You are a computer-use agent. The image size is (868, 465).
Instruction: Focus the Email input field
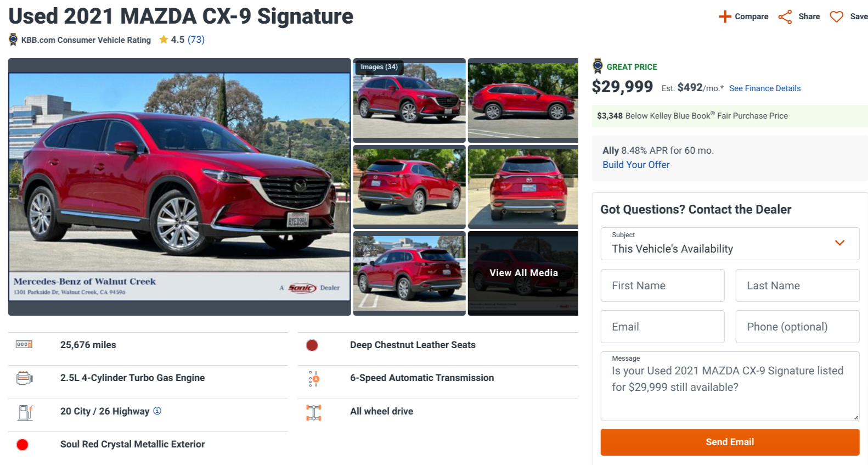(662, 327)
